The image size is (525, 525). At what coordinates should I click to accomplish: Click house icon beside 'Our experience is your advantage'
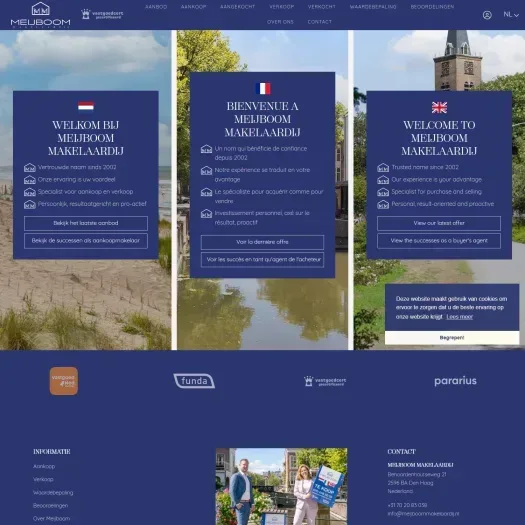[383, 180]
